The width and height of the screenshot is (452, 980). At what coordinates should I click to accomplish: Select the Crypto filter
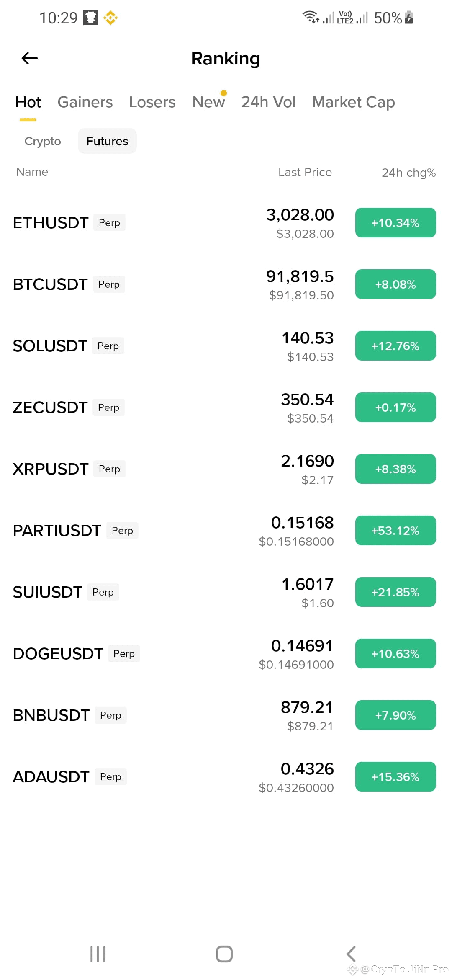[x=43, y=141]
